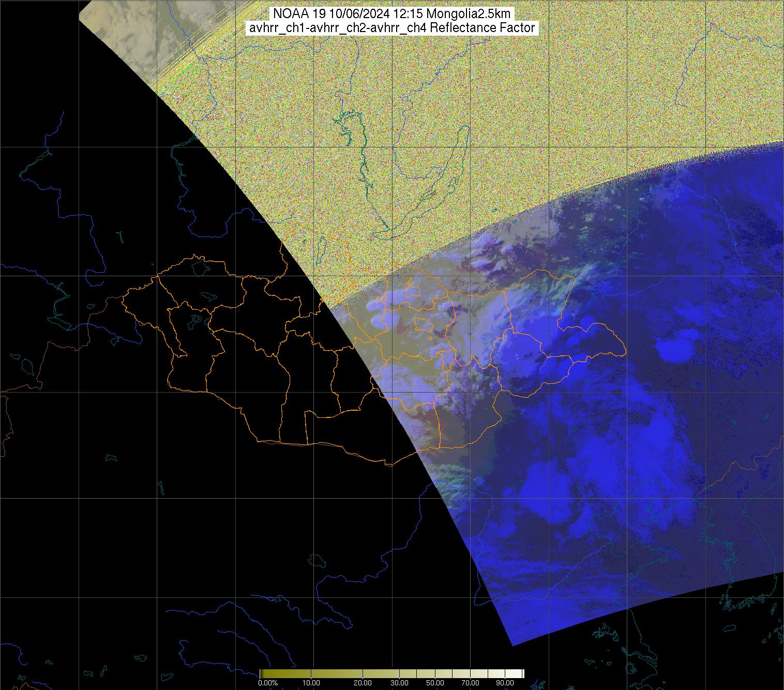Click the reflectance color scale bar

(392, 673)
